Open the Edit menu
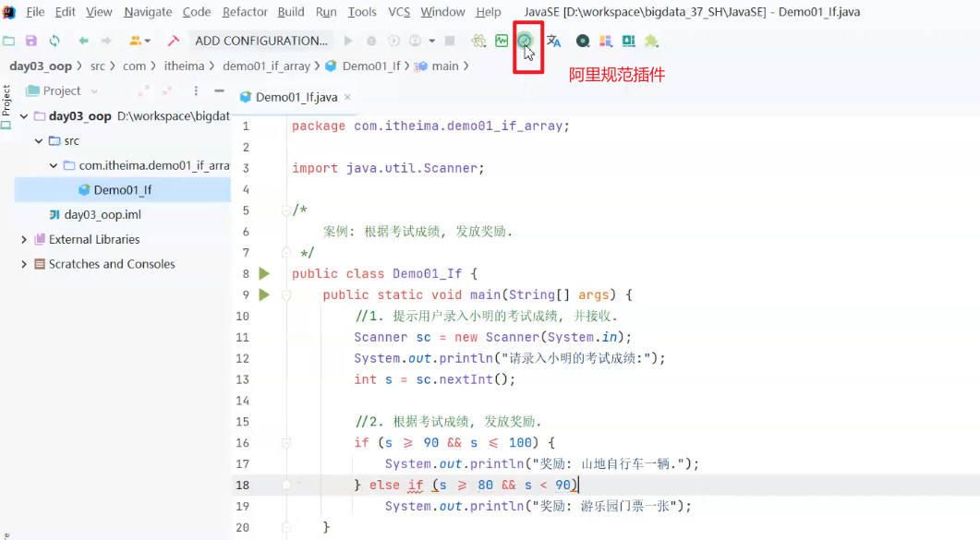Image resolution: width=980 pixels, height=540 pixels. pyautogui.click(x=65, y=12)
